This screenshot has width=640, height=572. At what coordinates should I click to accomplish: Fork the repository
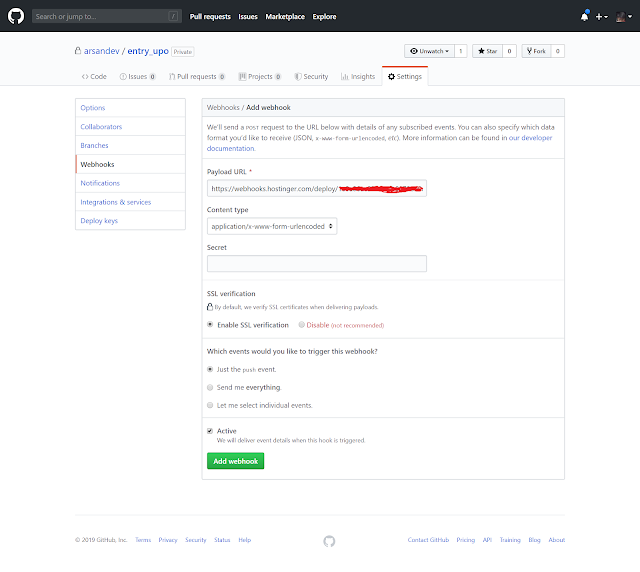(536, 51)
